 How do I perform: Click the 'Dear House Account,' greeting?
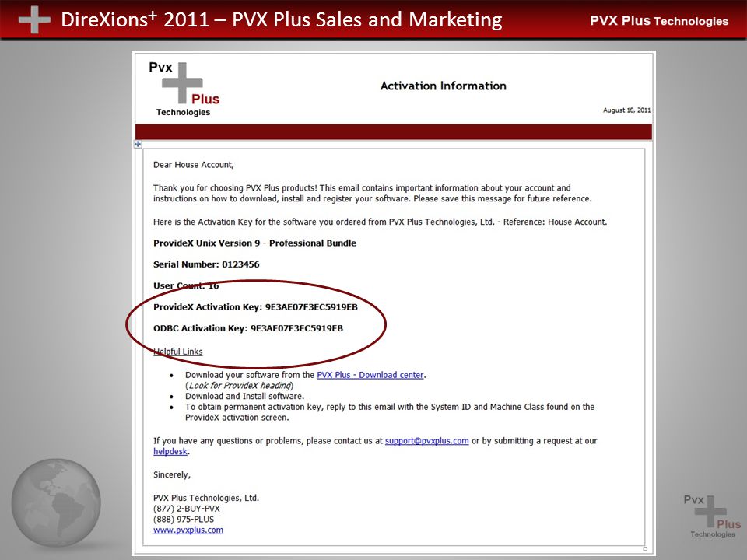pos(194,165)
